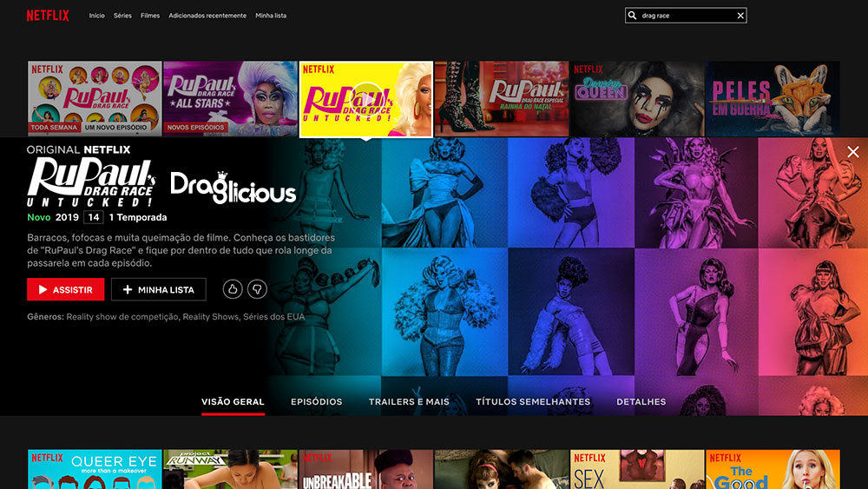
Task: Click the 'Toda Semana' badge
Action: click(54, 128)
